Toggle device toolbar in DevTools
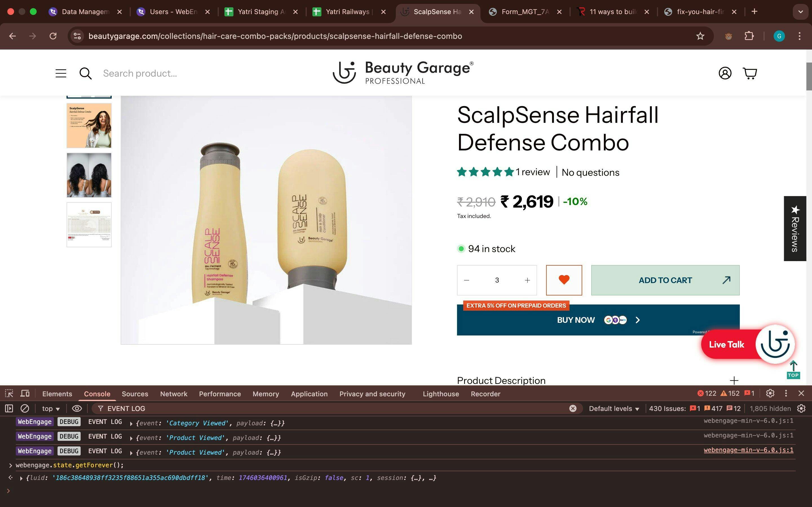The height and width of the screenshot is (507, 812). (25, 393)
